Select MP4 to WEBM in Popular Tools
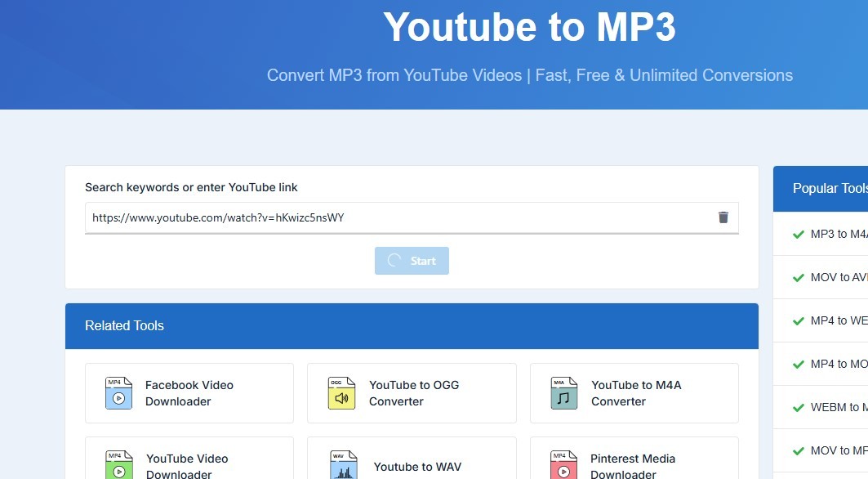Screen dimensions: 868x479 (x=821, y=320)
